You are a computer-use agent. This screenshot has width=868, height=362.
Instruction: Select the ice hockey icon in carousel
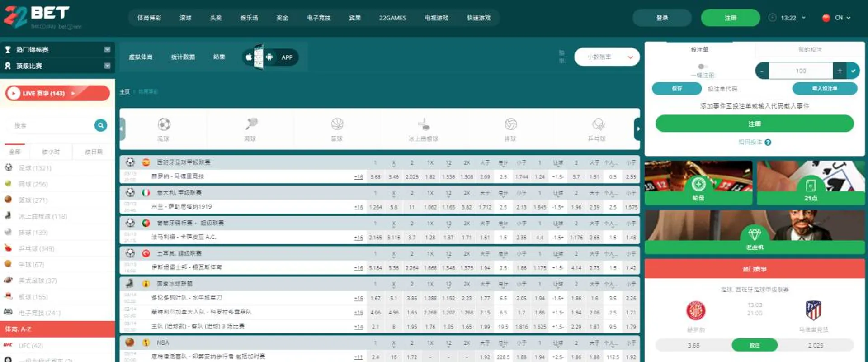(x=424, y=124)
